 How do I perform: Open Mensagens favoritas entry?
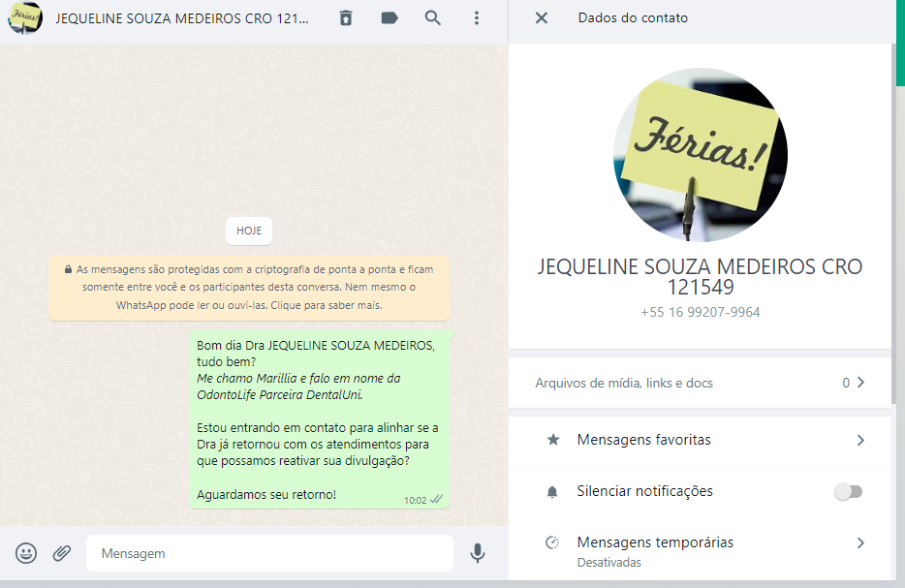click(x=701, y=441)
